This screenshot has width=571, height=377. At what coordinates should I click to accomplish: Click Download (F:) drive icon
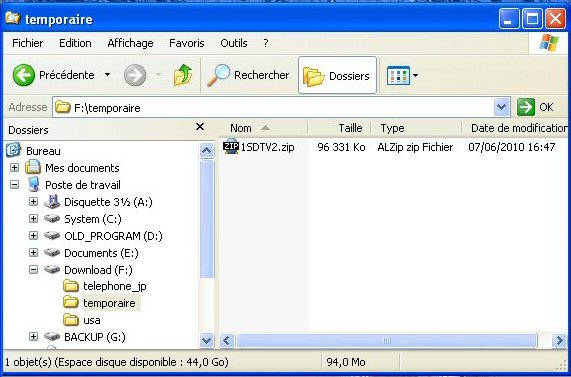point(52,270)
